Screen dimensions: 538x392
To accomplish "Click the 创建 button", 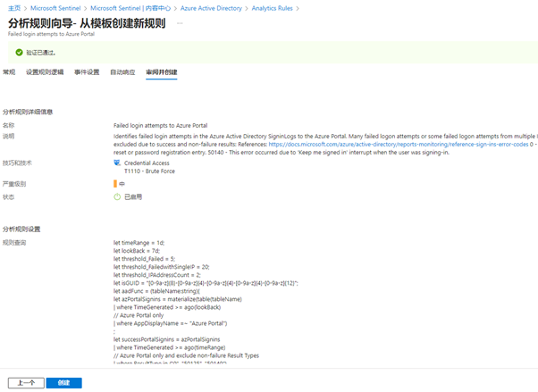I will tap(63, 383).
